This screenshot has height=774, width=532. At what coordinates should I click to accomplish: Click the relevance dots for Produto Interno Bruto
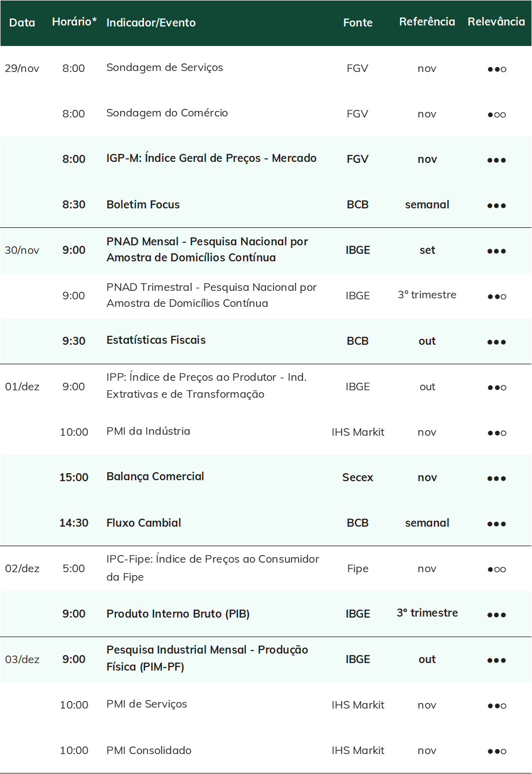pyautogui.click(x=497, y=615)
